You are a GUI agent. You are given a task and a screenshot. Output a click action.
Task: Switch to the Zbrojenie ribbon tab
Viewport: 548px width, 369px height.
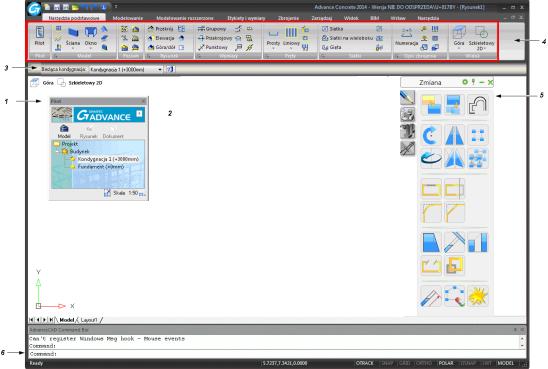[x=288, y=18]
